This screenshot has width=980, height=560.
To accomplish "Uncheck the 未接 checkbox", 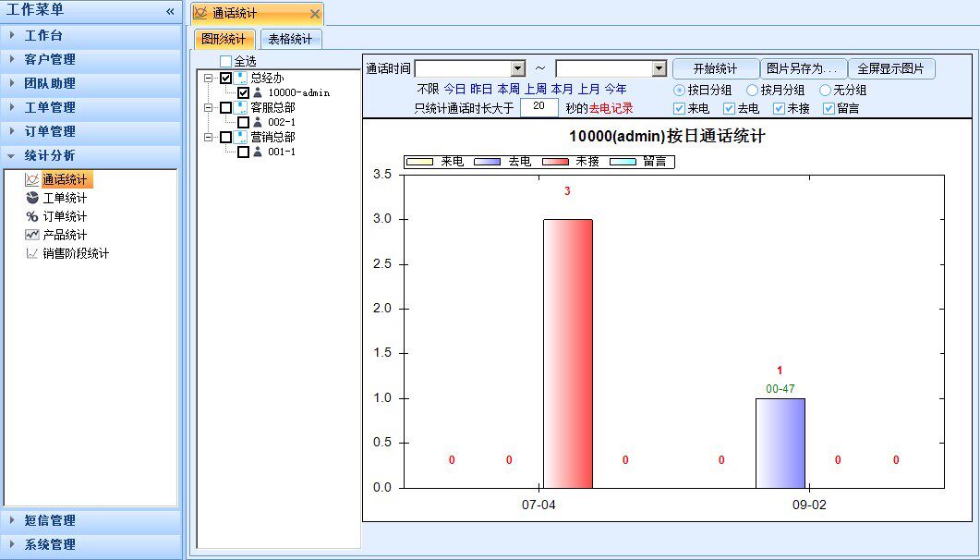I will 779,108.
